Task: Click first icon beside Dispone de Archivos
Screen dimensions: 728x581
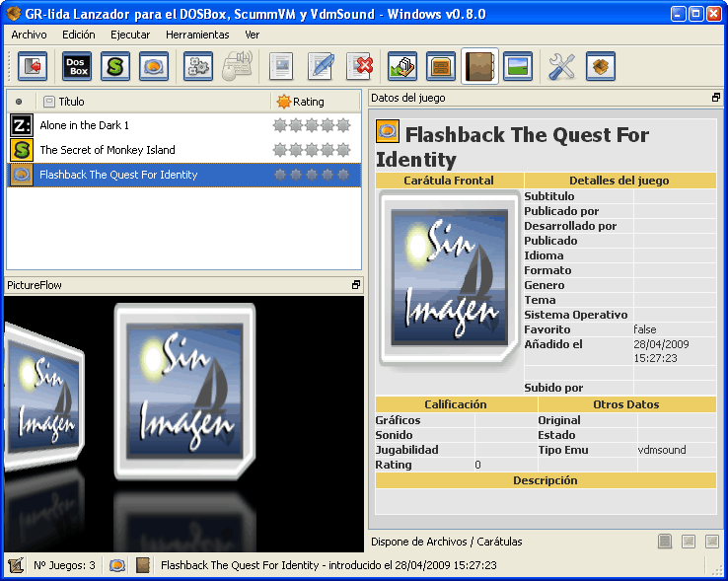Action: pos(665,542)
